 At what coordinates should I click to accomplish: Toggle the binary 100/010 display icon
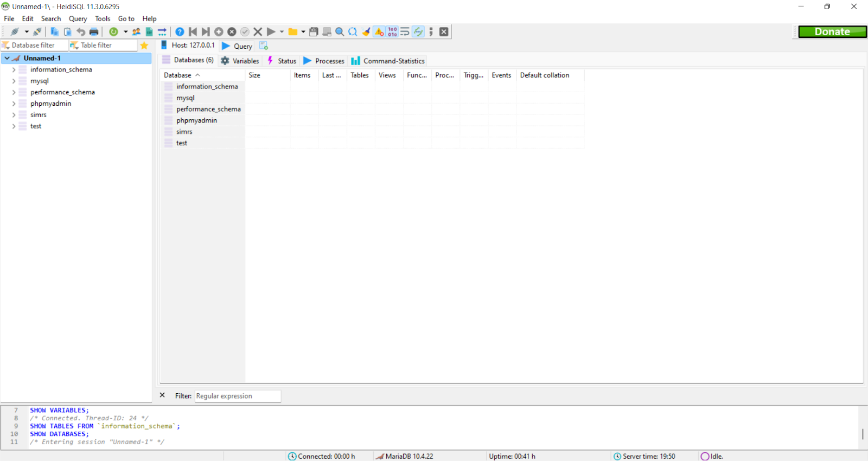[x=392, y=32]
